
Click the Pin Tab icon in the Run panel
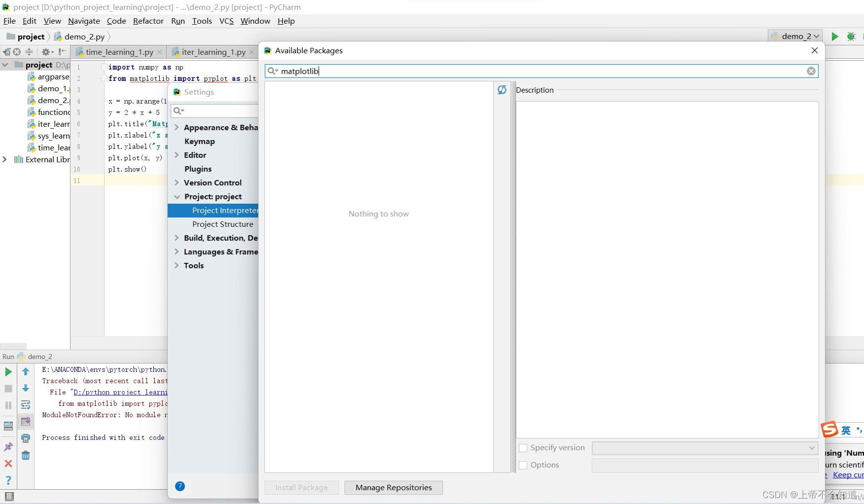coord(8,447)
